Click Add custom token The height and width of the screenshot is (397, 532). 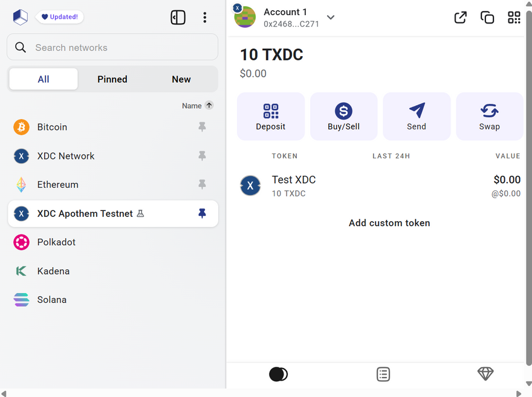389,223
